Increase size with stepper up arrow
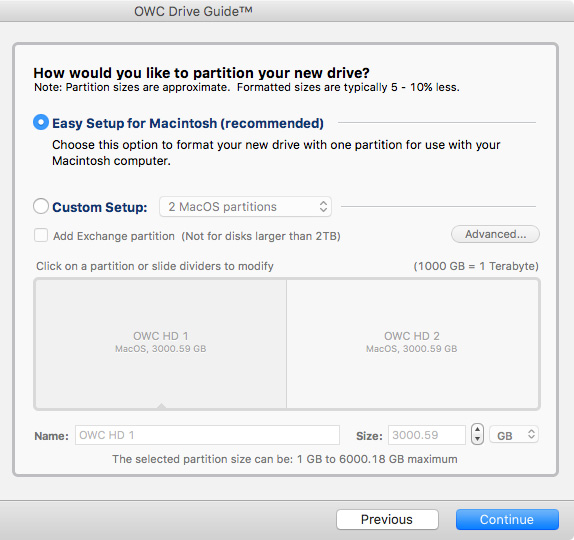The height and width of the screenshot is (540, 574). 477,429
